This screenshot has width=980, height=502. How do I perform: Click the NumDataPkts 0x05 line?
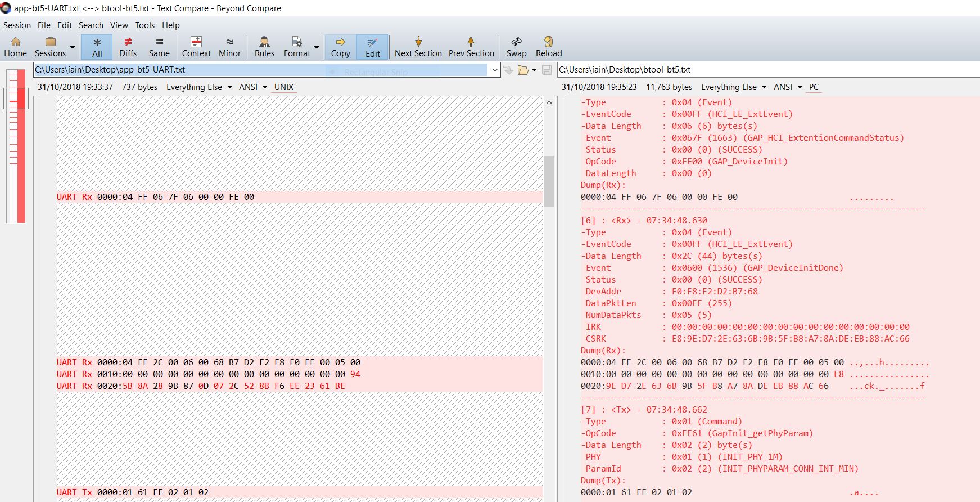(648, 315)
